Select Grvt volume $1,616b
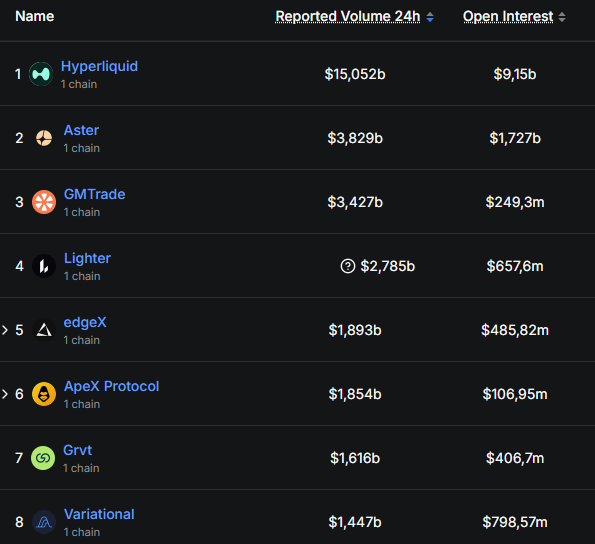The width and height of the screenshot is (595, 544). tap(355, 458)
